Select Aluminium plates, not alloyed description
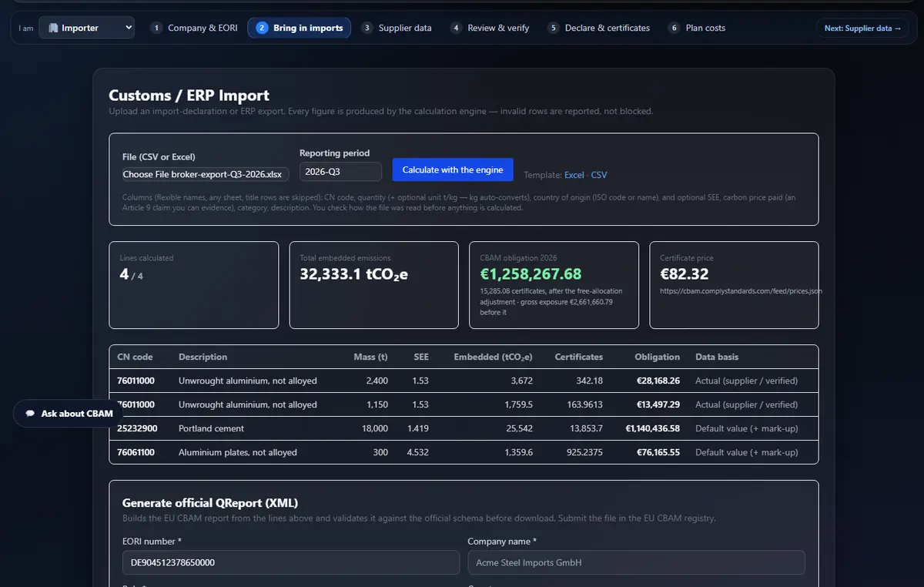The image size is (924, 587). point(238,452)
